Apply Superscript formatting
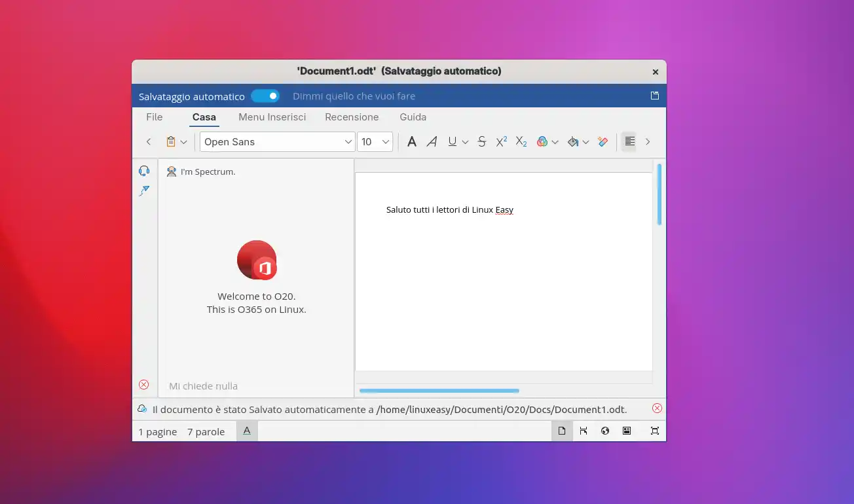The width and height of the screenshot is (854, 504). click(x=501, y=141)
